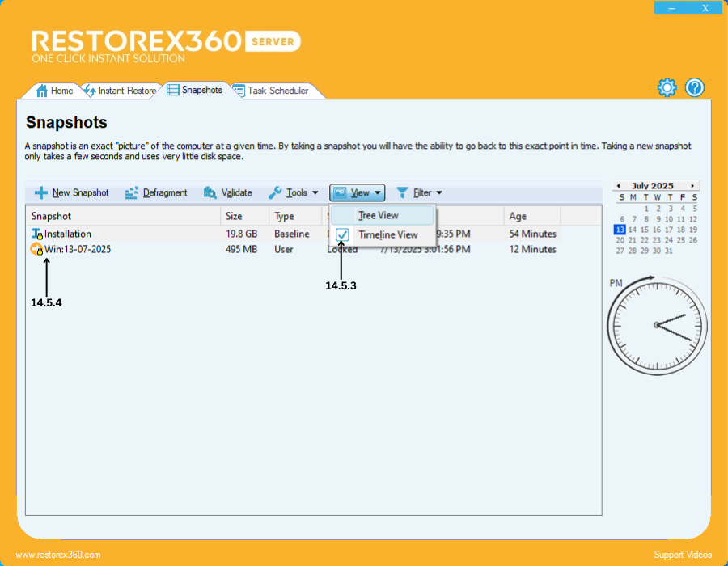The height and width of the screenshot is (566, 728).
Task: Select Tree View menu option
Action: tap(383, 216)
